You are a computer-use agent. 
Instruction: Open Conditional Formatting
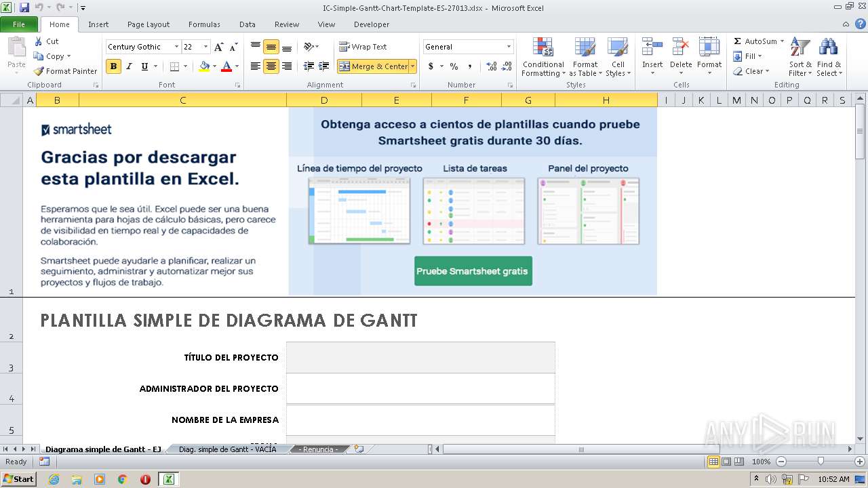tap(543, 58)
